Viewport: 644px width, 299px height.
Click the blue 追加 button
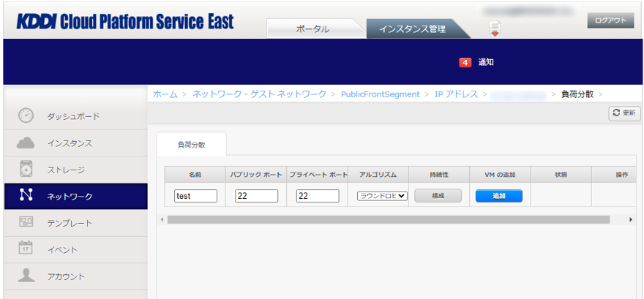(x=498, y=196)
